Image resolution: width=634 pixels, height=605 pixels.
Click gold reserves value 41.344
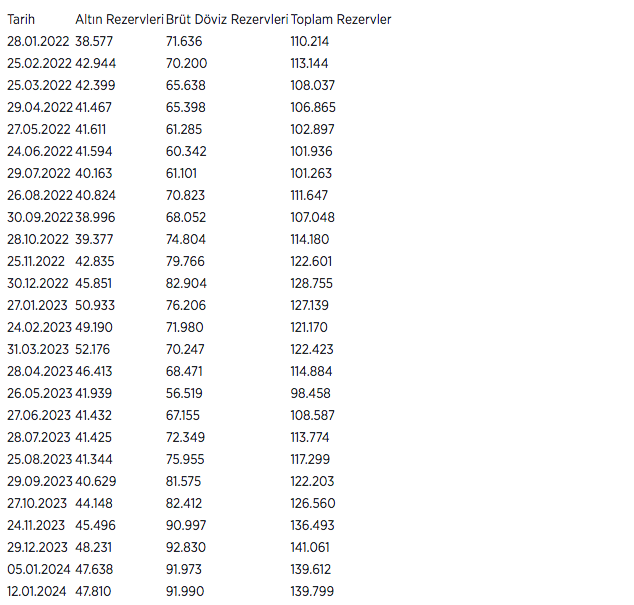click(95, 459)
